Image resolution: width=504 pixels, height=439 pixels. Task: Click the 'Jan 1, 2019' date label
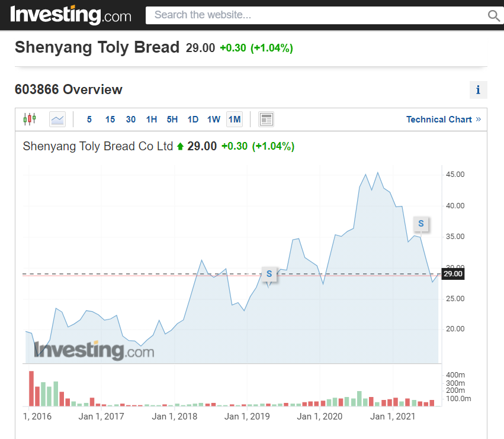point(247,417)
